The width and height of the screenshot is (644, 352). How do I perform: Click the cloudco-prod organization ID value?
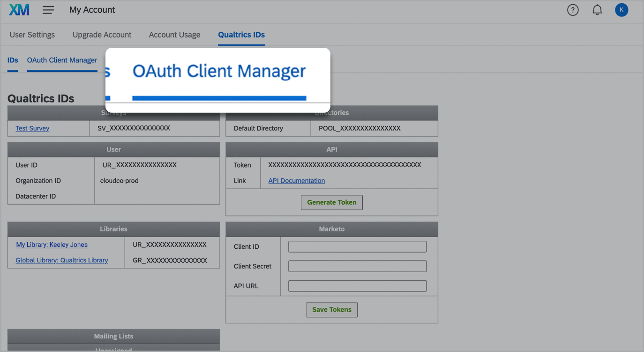[120, 181]
